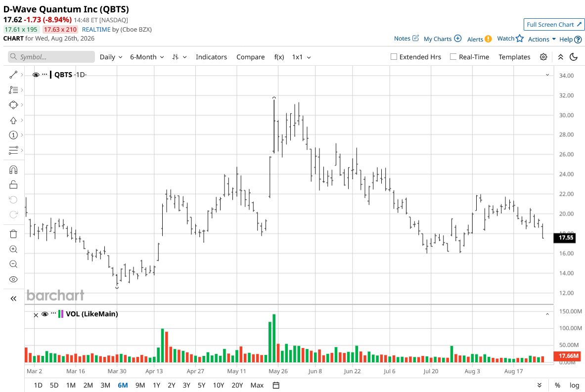The height and width of the screenshot is (392, 585).
Task: Redo the last chart action
Action: click(13, 215)
